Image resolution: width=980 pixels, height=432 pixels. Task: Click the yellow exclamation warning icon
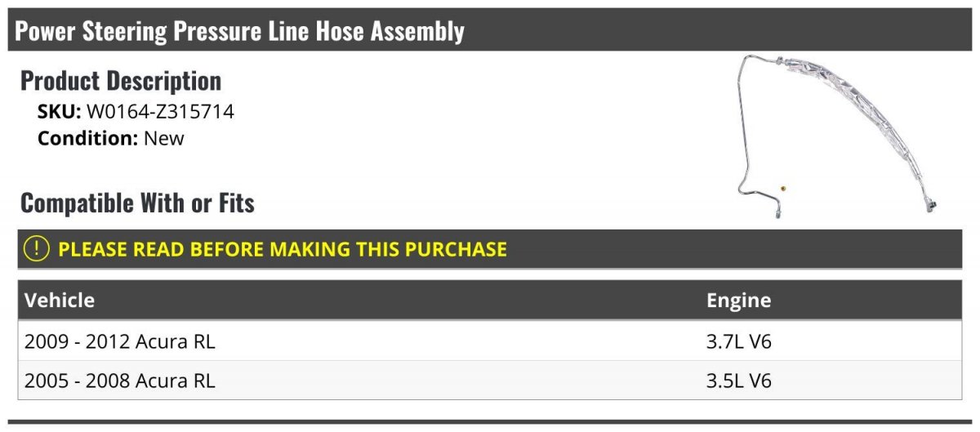click(x=37, y=248)
